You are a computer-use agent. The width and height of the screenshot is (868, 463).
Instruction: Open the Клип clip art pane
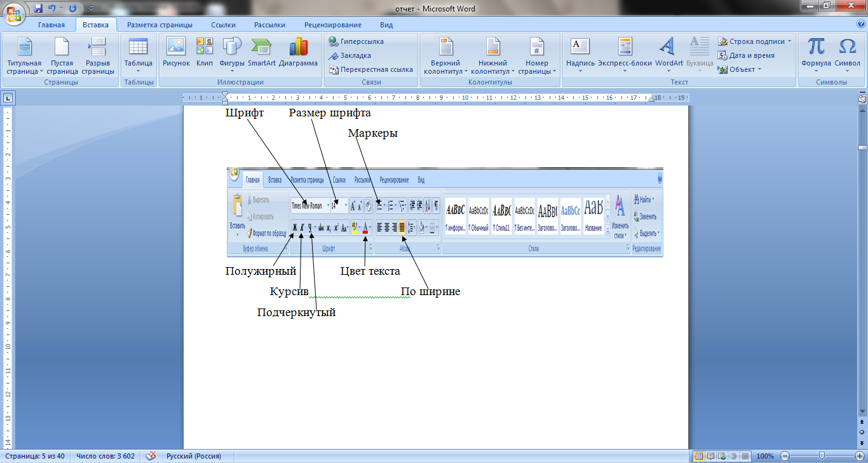pyautogui.click(x=205, y=52)
